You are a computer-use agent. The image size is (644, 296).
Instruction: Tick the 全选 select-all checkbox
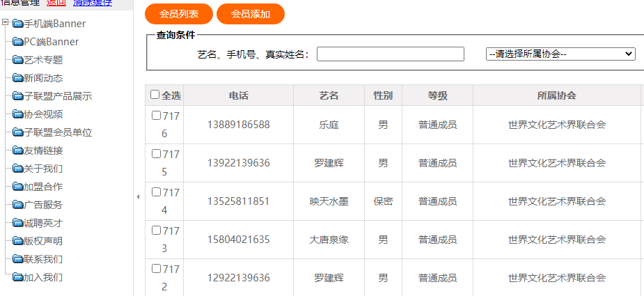pyautogui.click(x=155, y=95)
